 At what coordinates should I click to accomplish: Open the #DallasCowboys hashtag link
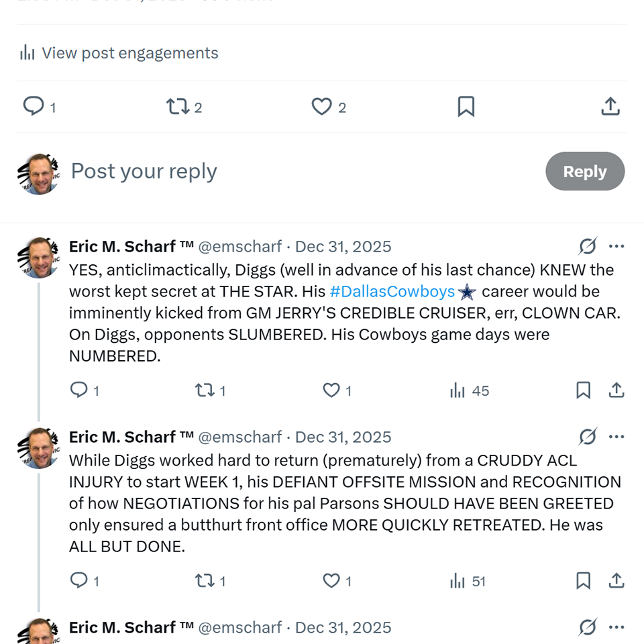pos(392,292)
